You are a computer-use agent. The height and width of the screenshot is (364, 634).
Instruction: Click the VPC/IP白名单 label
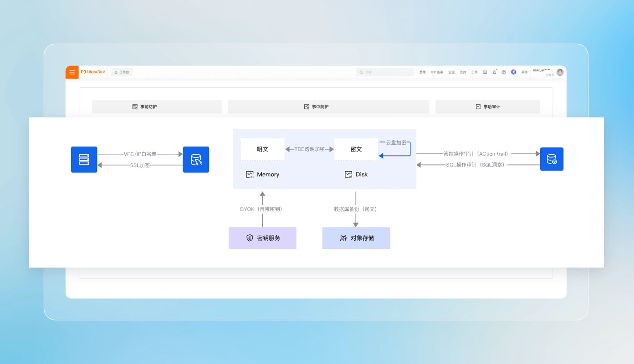pos(140,154)
